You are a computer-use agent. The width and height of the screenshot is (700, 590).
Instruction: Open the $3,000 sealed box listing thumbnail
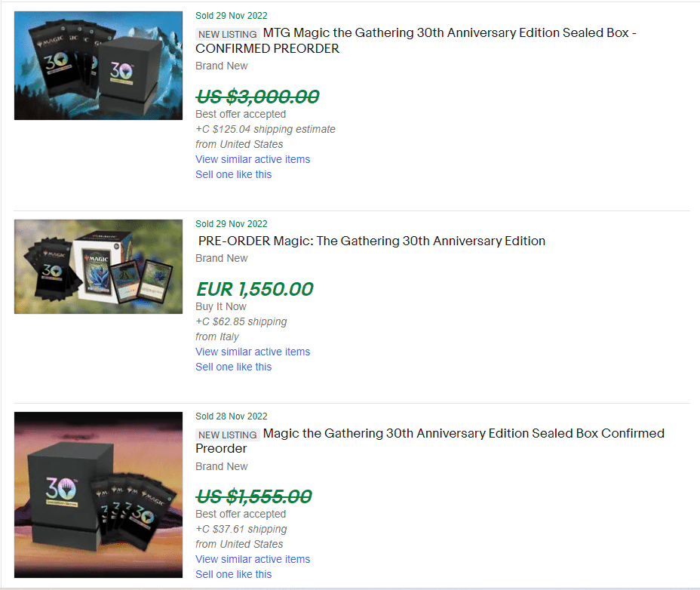pos(98,66)
